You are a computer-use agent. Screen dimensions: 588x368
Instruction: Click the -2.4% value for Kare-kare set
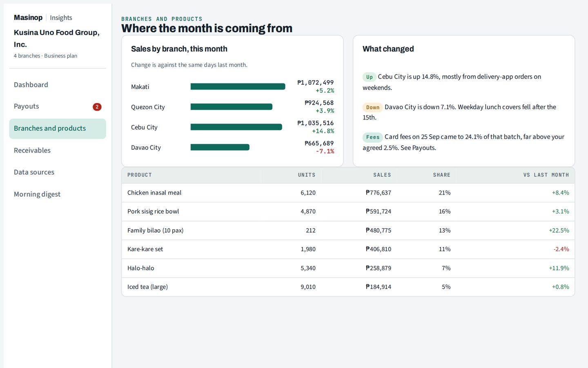click(x=561, y=249)
